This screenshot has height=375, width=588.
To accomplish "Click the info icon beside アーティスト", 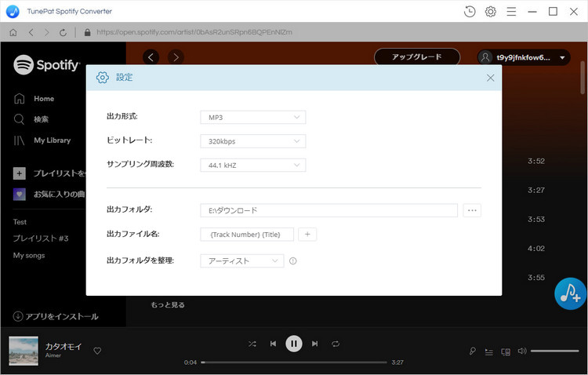I will pos(293,261).
